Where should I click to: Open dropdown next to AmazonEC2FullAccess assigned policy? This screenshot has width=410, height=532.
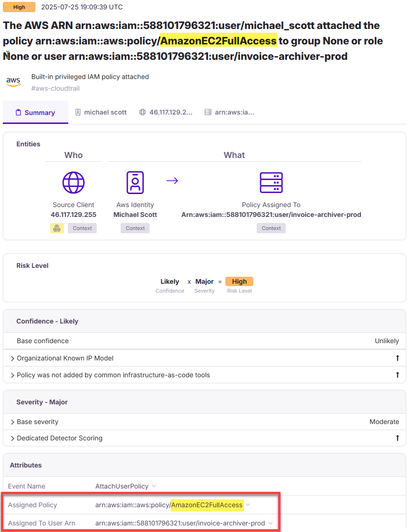248,505
